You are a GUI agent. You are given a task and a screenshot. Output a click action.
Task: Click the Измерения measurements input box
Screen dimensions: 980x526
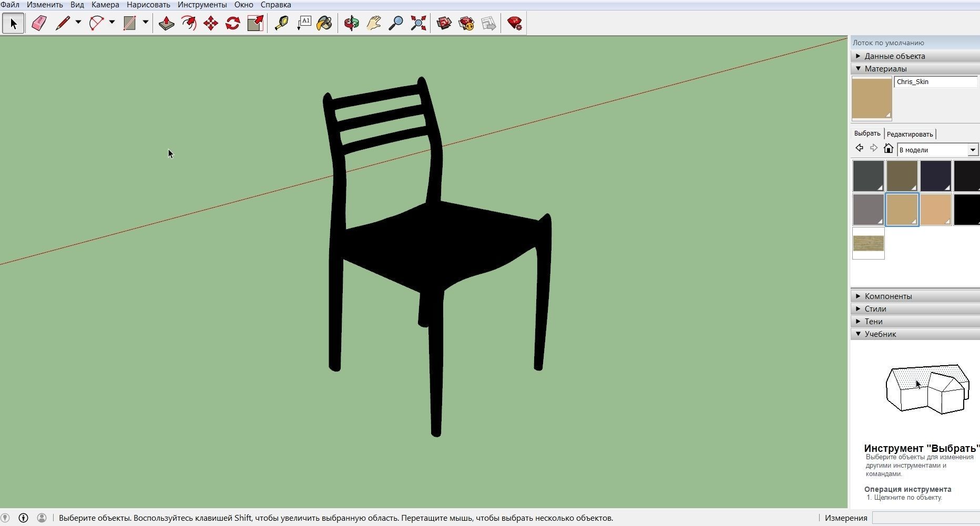[926, 518]
